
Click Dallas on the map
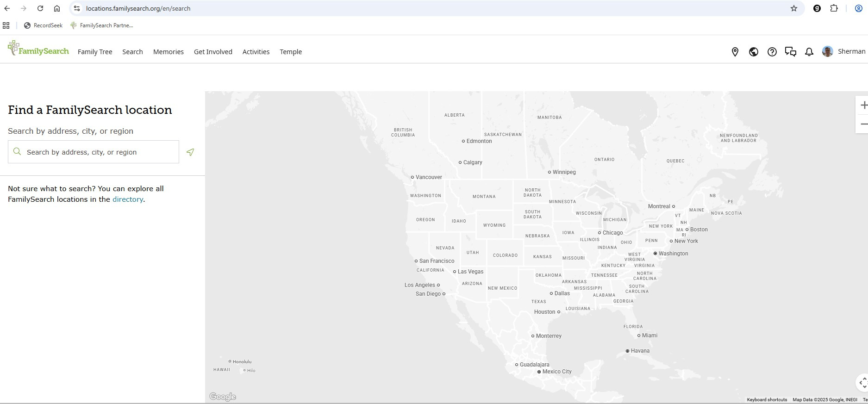pos(560,293)
